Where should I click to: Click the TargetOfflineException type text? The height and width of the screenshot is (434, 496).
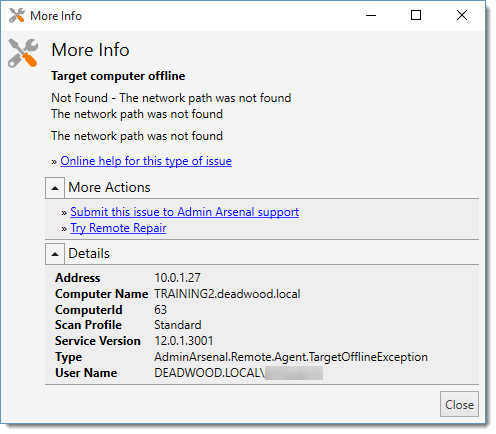291,357
